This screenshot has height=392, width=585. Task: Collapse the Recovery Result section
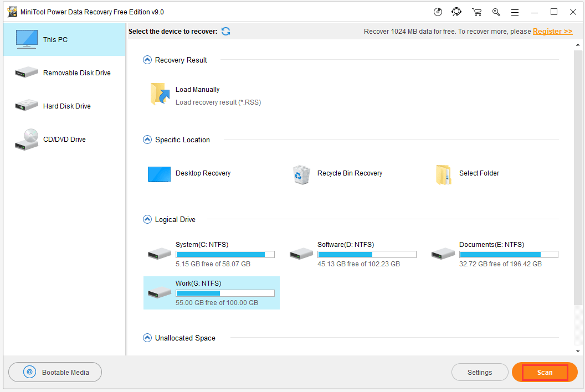[x=147, y=60]
